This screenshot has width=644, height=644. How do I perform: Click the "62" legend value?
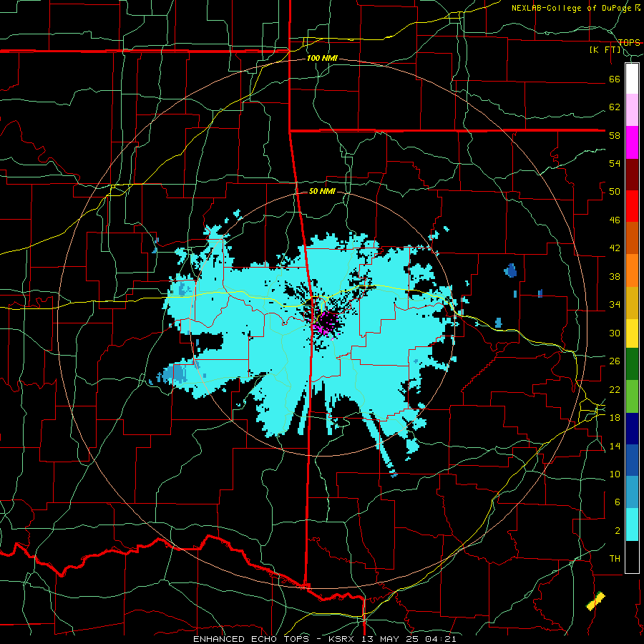615,107
